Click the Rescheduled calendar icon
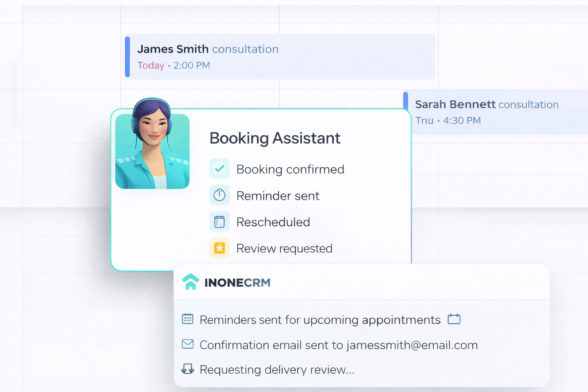The image size is (588, 392). [x=219, y=222]
